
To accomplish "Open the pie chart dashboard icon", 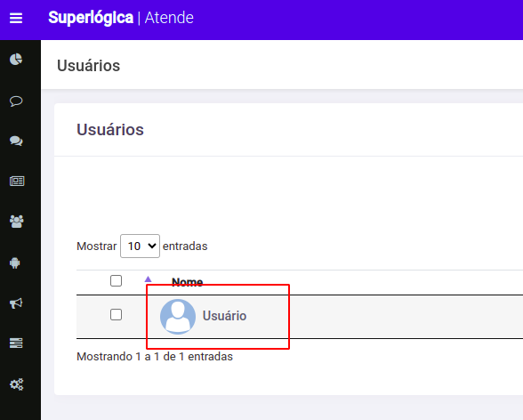I will (x=16, y=60).
